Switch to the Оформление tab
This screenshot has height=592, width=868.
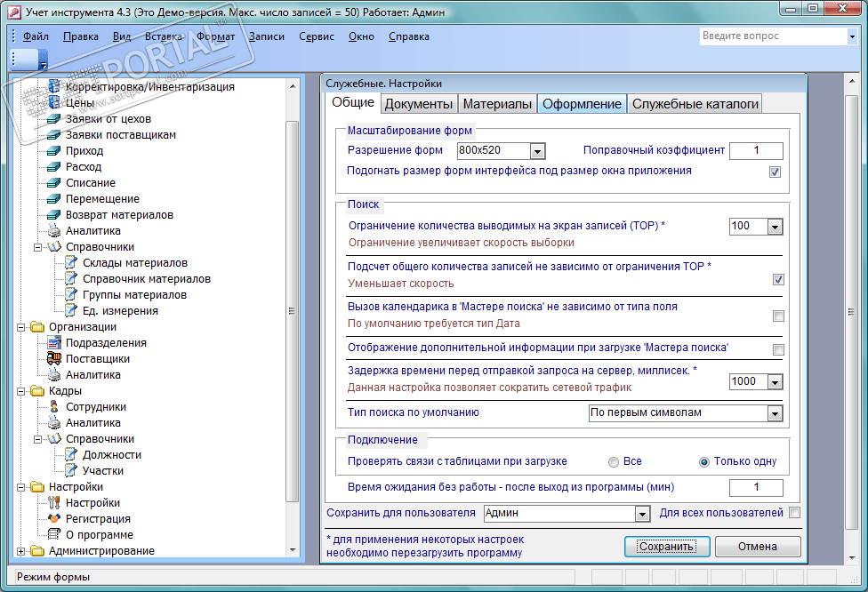point(582,104)
